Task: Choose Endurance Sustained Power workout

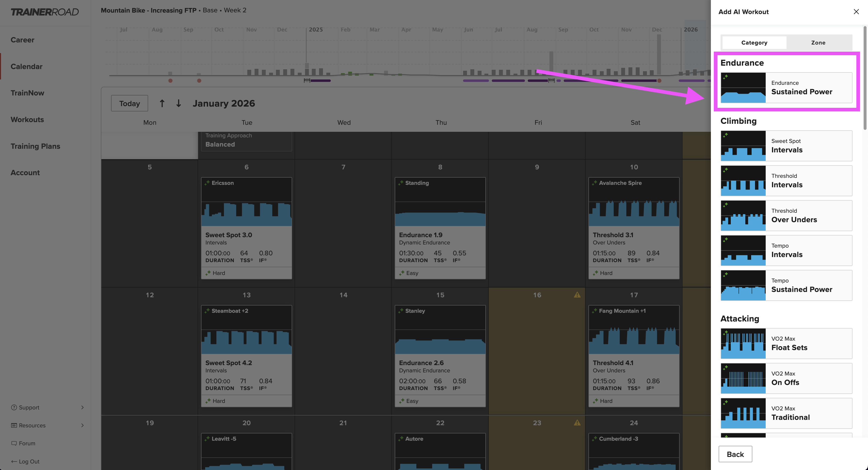Action: coord(787,87)
